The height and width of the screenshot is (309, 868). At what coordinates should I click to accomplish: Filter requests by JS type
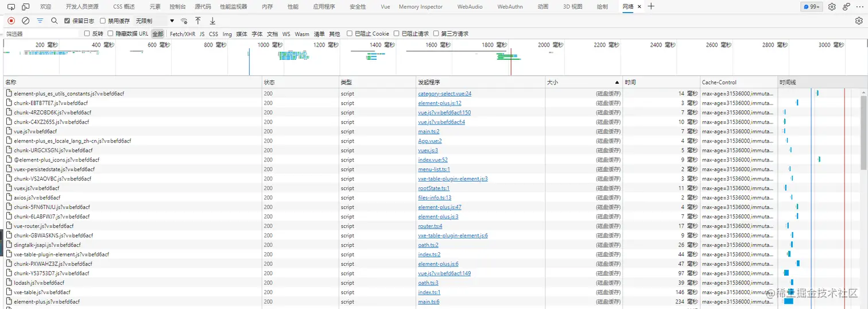tap(202, 34)
